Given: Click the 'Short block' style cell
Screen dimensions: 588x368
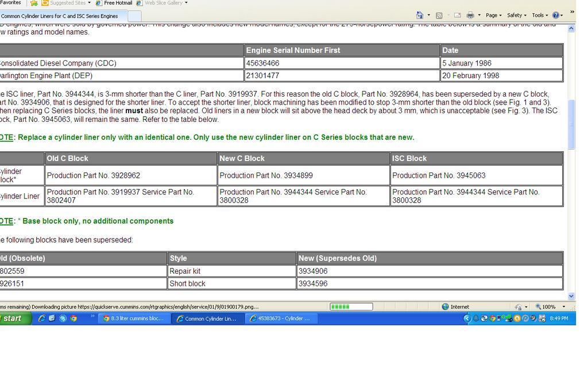Looking at the screenshot, I should pyautogui.click(x=232, y=283).
